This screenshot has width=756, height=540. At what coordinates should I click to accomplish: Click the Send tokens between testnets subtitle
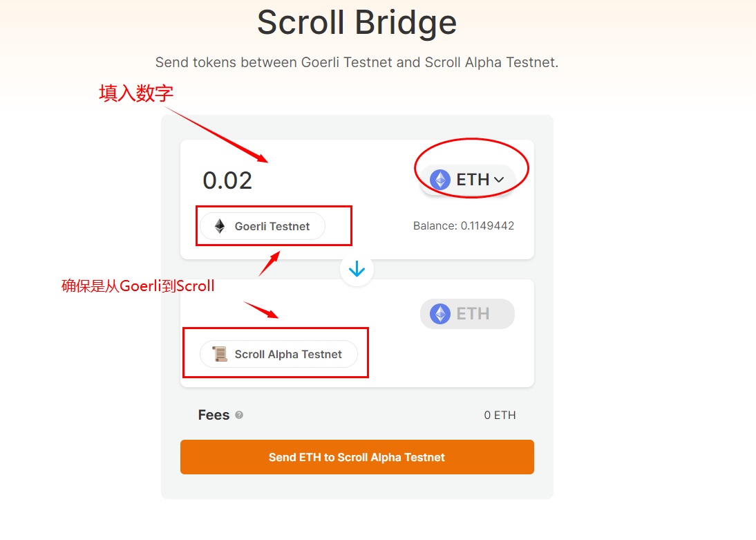tap(357, 62)
